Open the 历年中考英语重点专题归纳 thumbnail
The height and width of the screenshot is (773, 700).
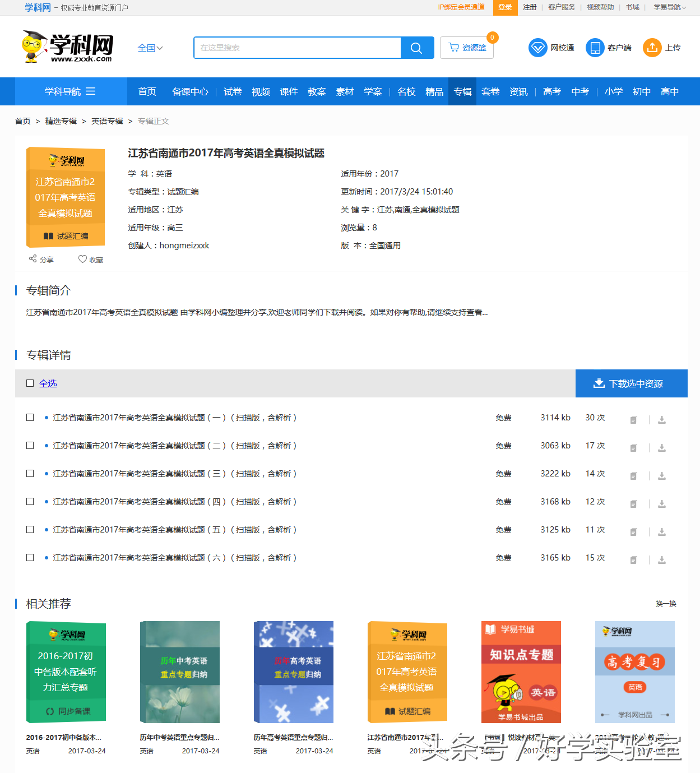coord(179,672)
